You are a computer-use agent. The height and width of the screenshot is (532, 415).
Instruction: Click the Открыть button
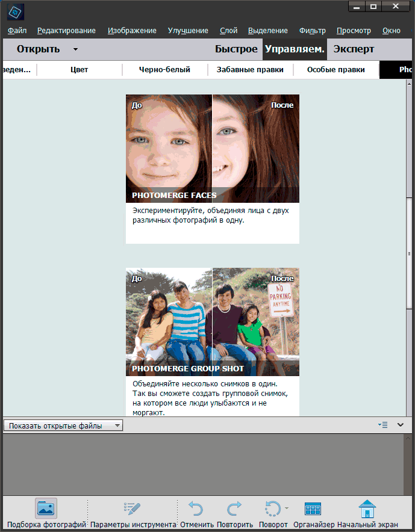click(38, 49)
